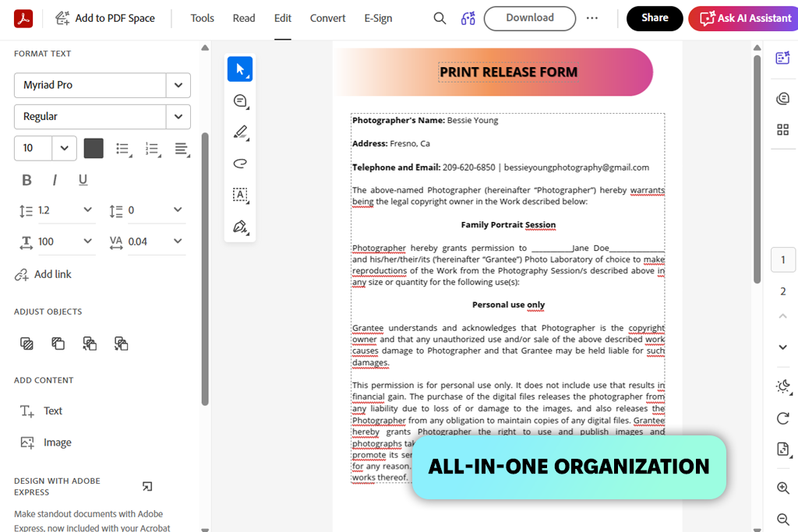Click Add link
798x532 pixels.
(x=44, y=275)
